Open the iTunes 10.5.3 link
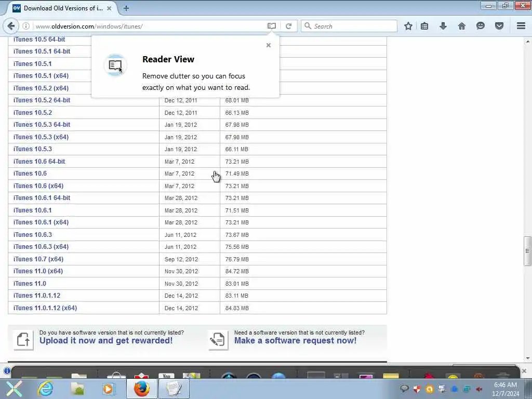 click(x=33, y=149)
